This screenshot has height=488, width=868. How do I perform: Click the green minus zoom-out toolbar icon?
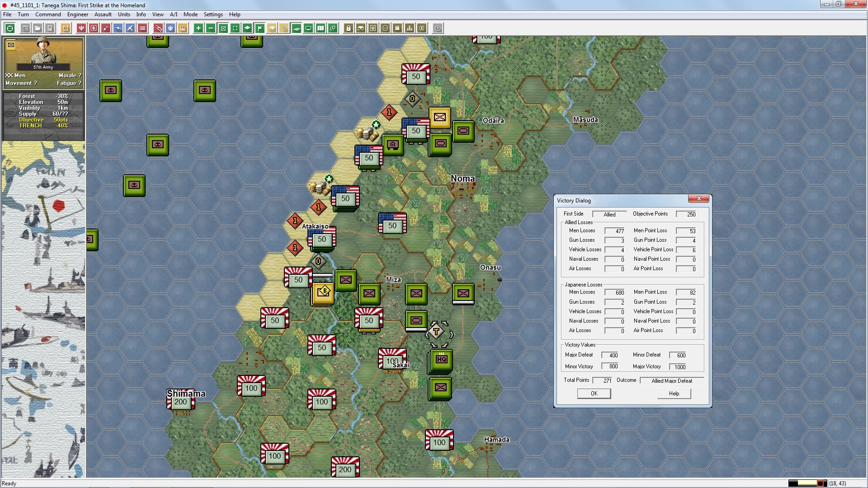click(x=210, y=28)
